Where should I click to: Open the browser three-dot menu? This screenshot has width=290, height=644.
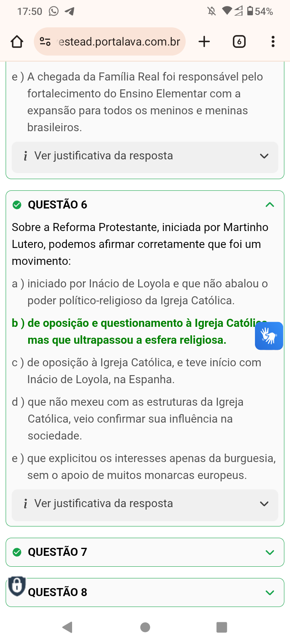click(x=273, y=41)
